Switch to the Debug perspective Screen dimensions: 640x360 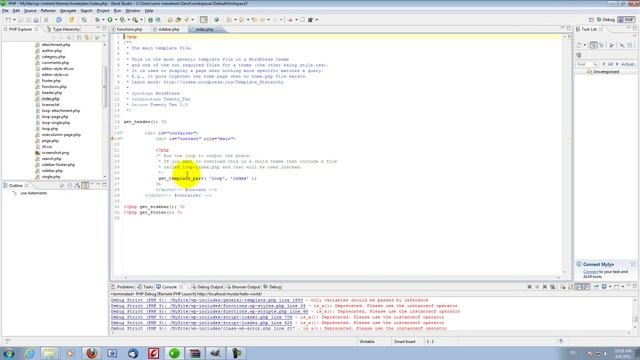click(606, 20)
